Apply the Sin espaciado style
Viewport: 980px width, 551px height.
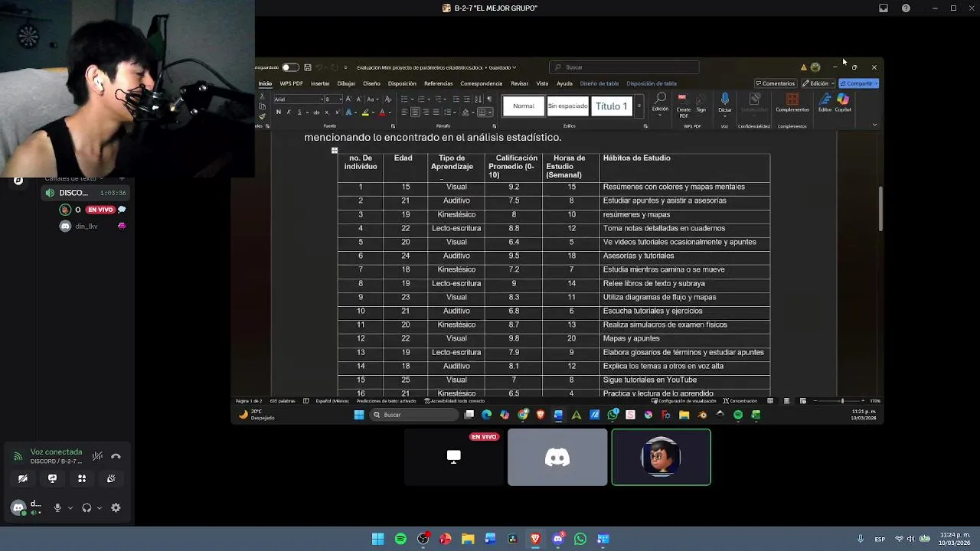tap(567, 106)
